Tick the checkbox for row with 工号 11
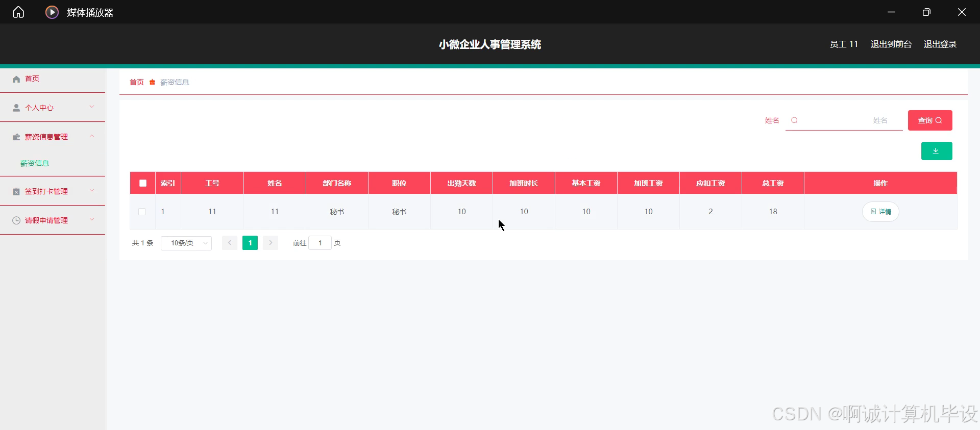980x430 pixels. point(142,212)
